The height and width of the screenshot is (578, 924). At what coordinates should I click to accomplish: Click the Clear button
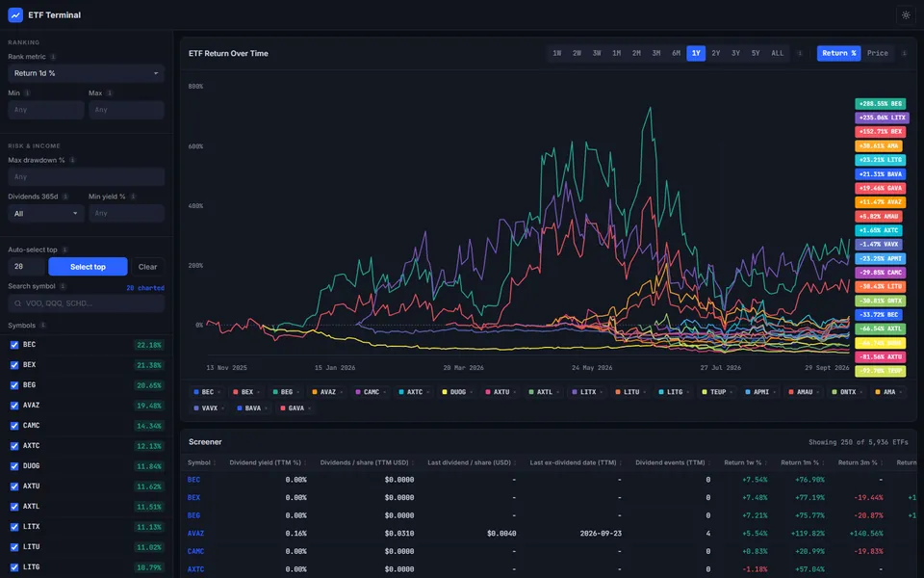(x=147, y=267)
